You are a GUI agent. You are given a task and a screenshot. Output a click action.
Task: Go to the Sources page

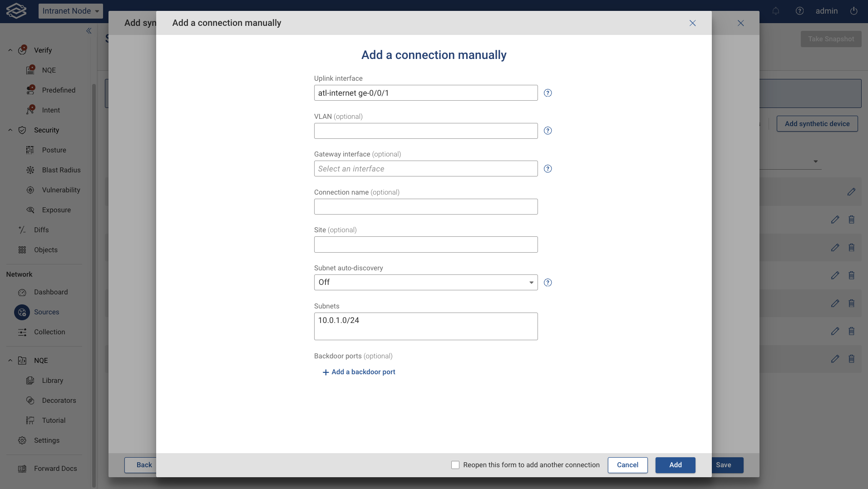[47, 312]
